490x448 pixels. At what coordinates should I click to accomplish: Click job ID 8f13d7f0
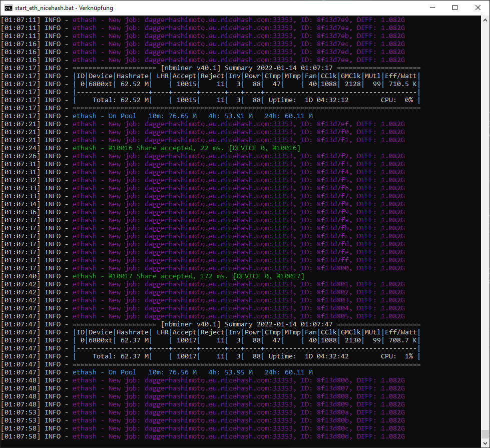pyautogui.click(x=334, y=132)
